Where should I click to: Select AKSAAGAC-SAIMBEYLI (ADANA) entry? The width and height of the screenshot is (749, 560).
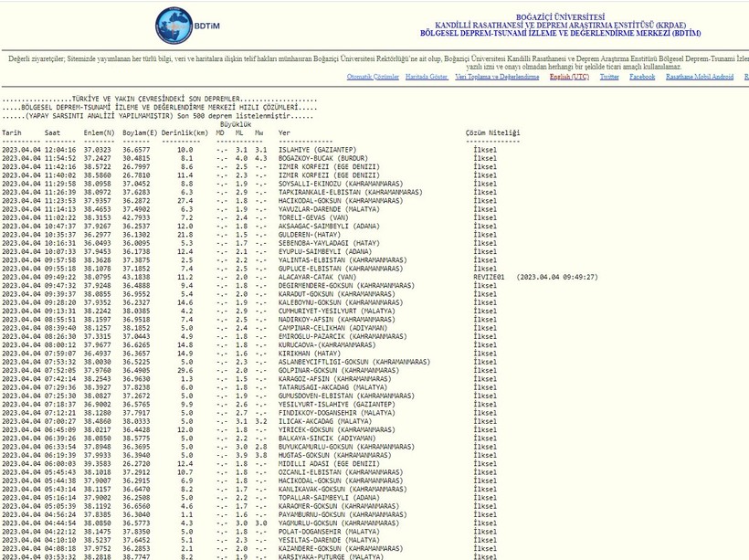click(329, 226)
